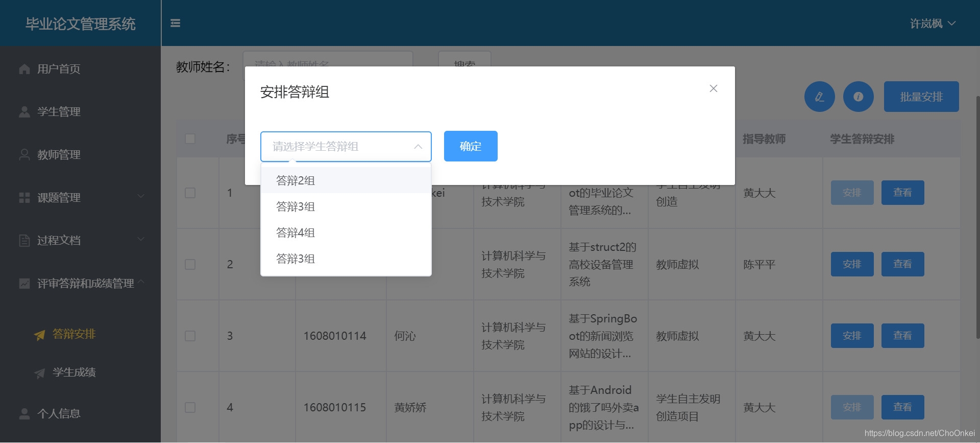
Task: Click student name 何沁
Action: click(405, 336)
